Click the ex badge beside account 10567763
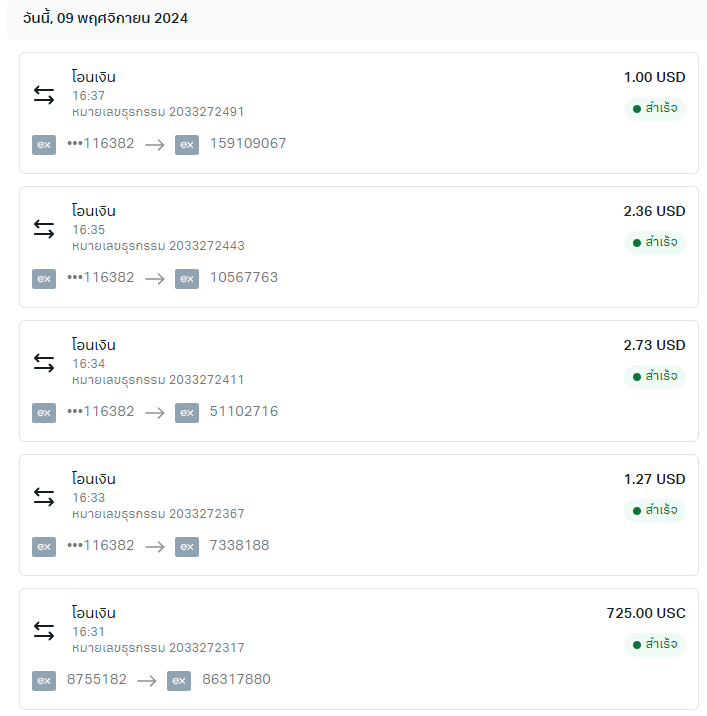 tap(187, 279)
